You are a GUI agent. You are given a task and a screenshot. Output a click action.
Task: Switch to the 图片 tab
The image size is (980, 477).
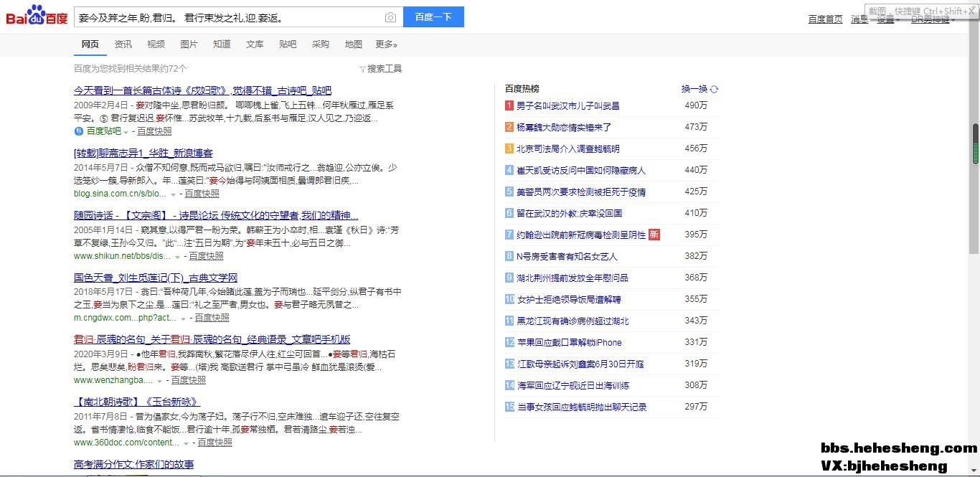coord(189,44)
